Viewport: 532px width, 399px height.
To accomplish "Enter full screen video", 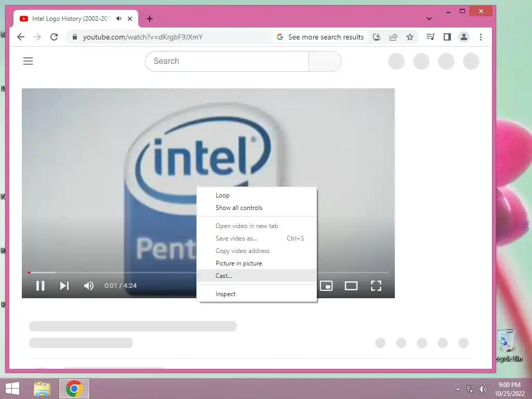I will coord(376,286).
